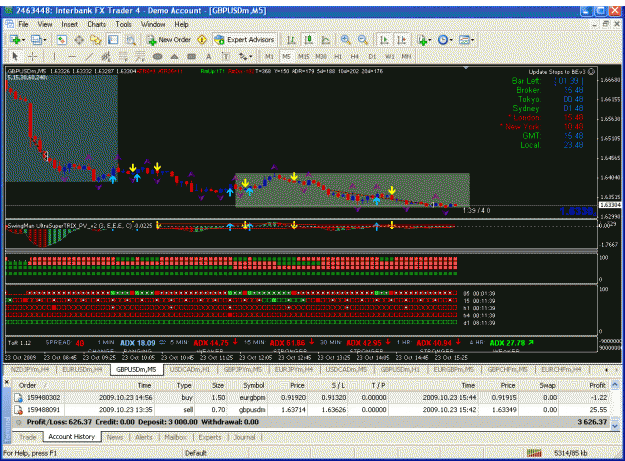Select order 159480302 row
The width and height of the screenshot is (625, 461).
pyautogui.click(x=311, y=397)
